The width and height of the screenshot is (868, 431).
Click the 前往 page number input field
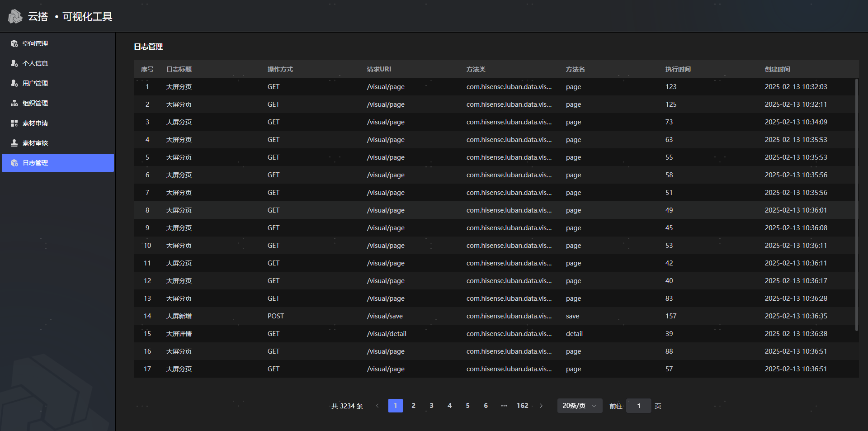tap(638, 406)
